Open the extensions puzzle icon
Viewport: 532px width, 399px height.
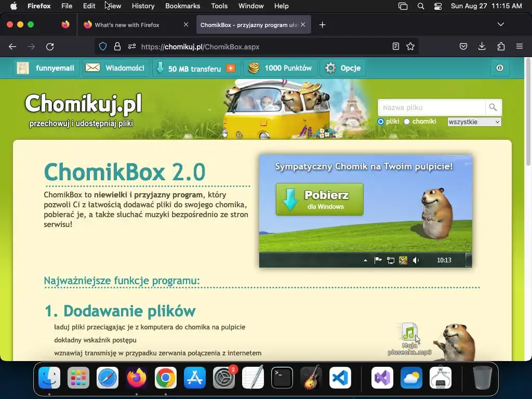[501, 46]
